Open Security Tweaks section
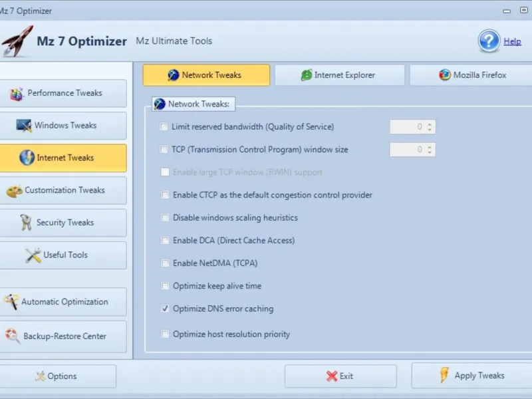The image size is (532, 399). pos(63,223)
